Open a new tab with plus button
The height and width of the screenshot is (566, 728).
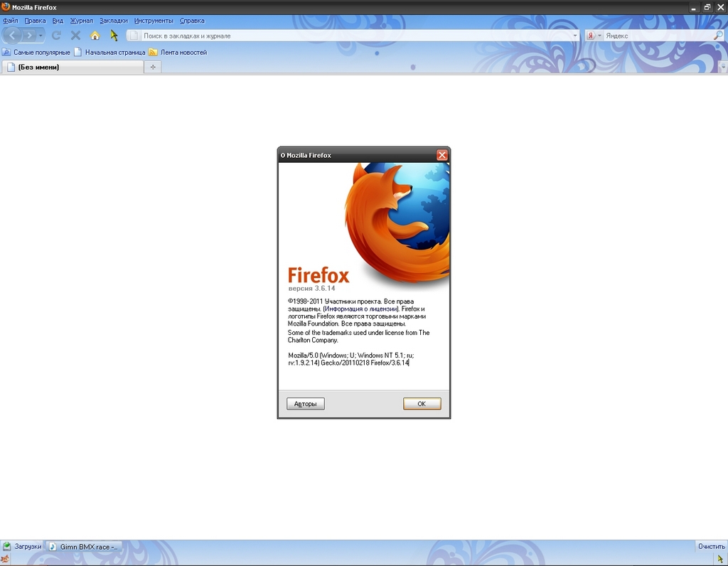(x=153, y=67)
